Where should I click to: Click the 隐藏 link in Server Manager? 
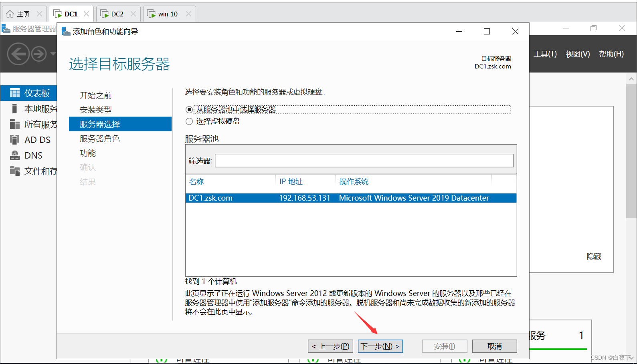pos(594,256)
